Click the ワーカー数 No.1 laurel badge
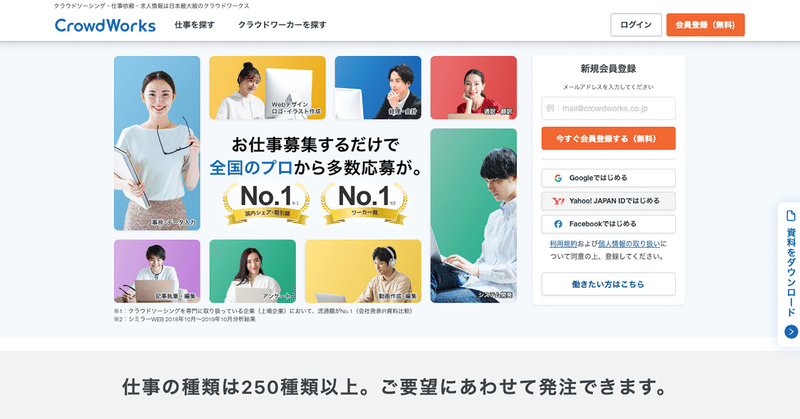The height and width of the screenshot is (419, 800). coord(364,204)
